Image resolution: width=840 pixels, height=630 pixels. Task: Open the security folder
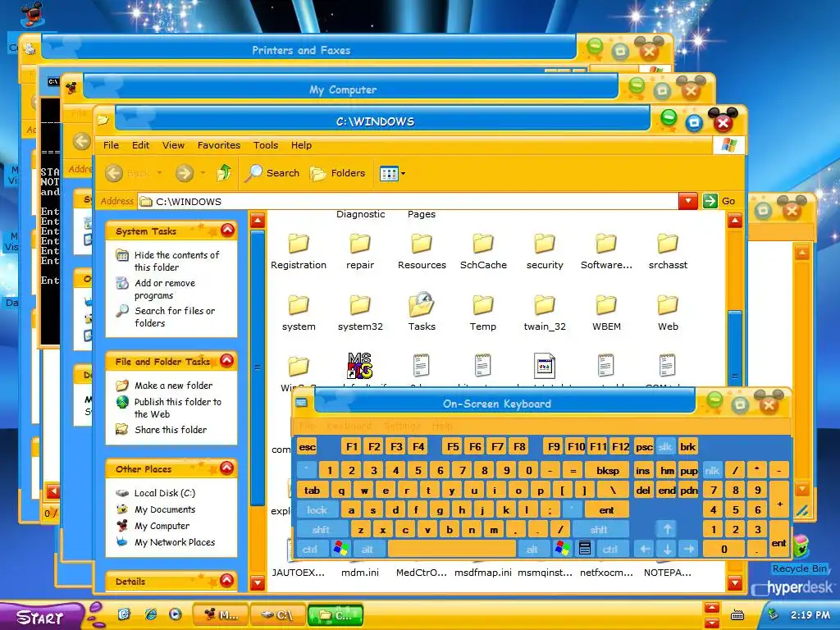tap(545, 250)
